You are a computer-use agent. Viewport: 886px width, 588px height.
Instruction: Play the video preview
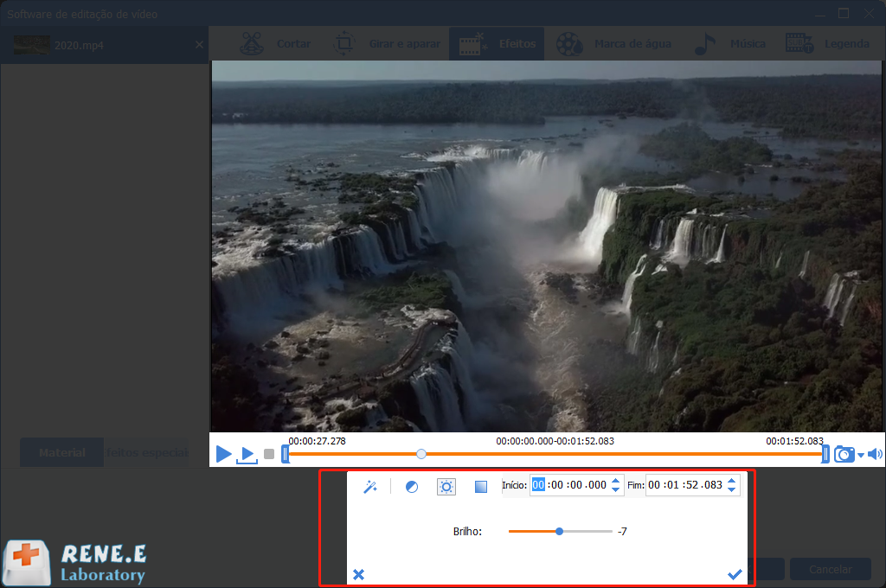(x=223, y=454)
